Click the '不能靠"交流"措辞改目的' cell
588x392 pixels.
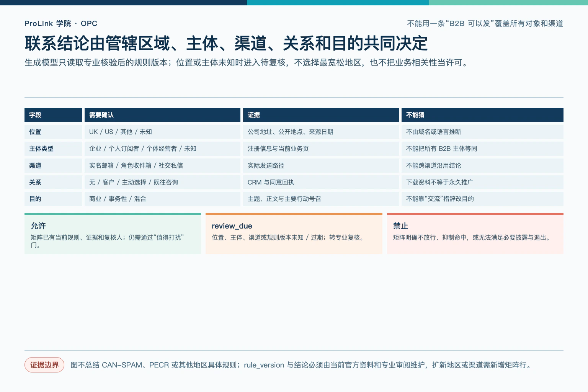[482, 199]
